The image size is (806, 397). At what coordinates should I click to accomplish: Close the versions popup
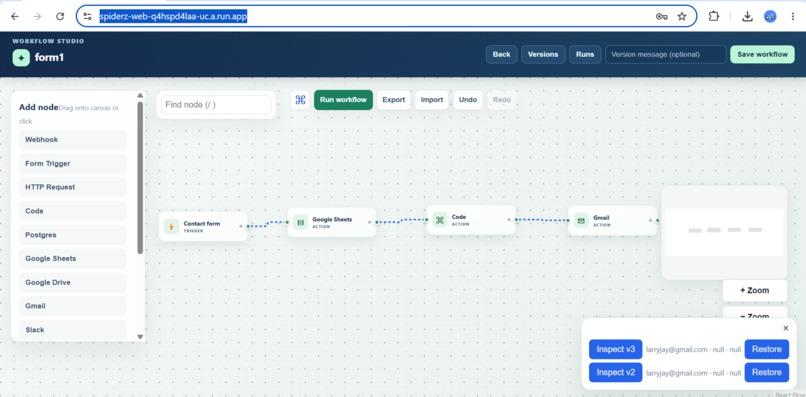pos(785,328)
